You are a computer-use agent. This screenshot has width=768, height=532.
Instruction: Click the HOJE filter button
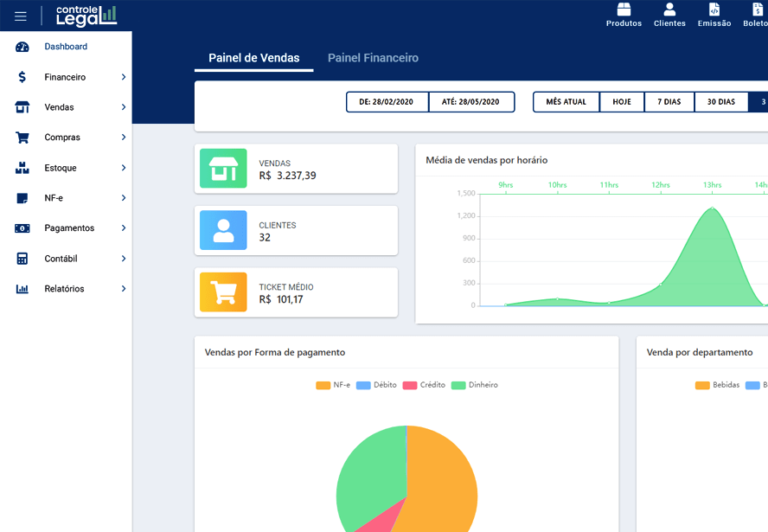622,102
